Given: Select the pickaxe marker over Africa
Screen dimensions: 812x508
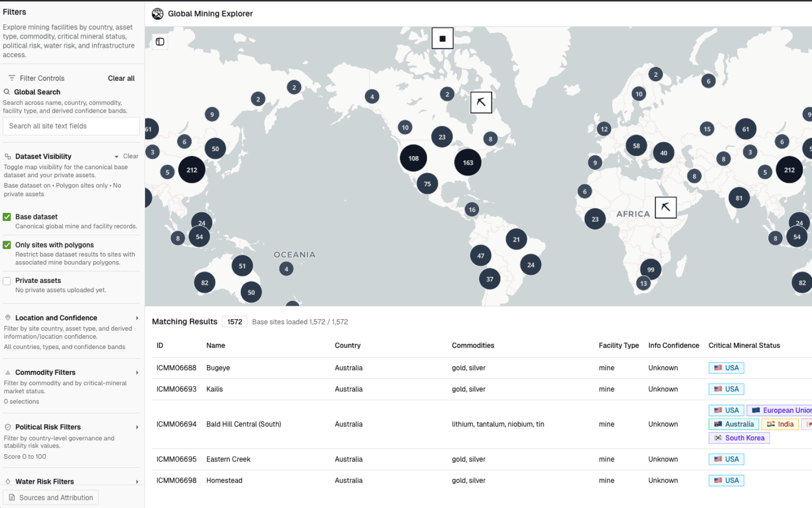Looking at the screenshot, I should (x=666, y=207).
